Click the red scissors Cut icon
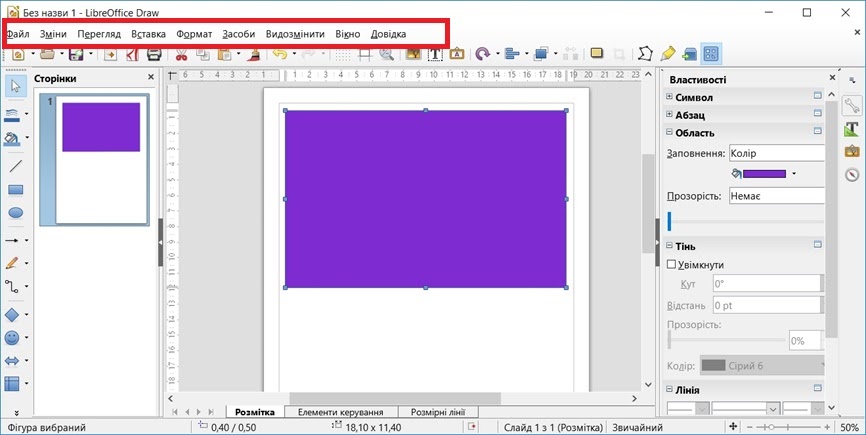Viewport: 866px width, 435px height. click(182, 54)
